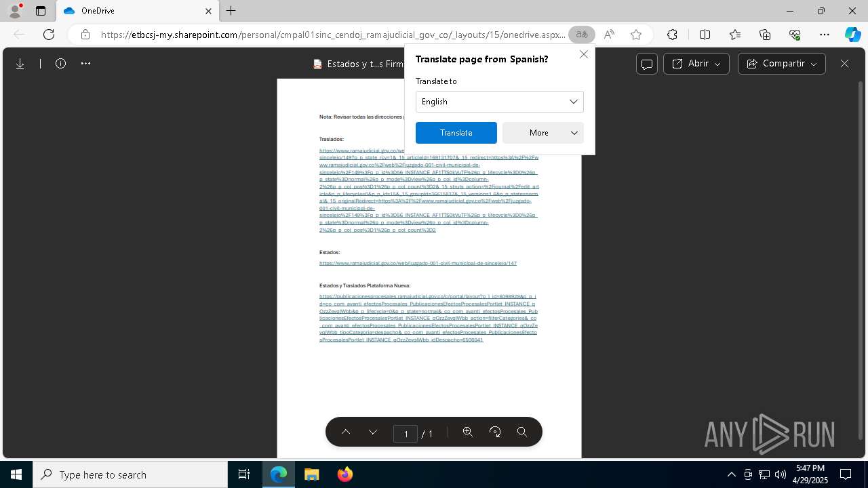Add this page to favorites
The height and width of the screenshot is (488, 868).
click(636, 35)
